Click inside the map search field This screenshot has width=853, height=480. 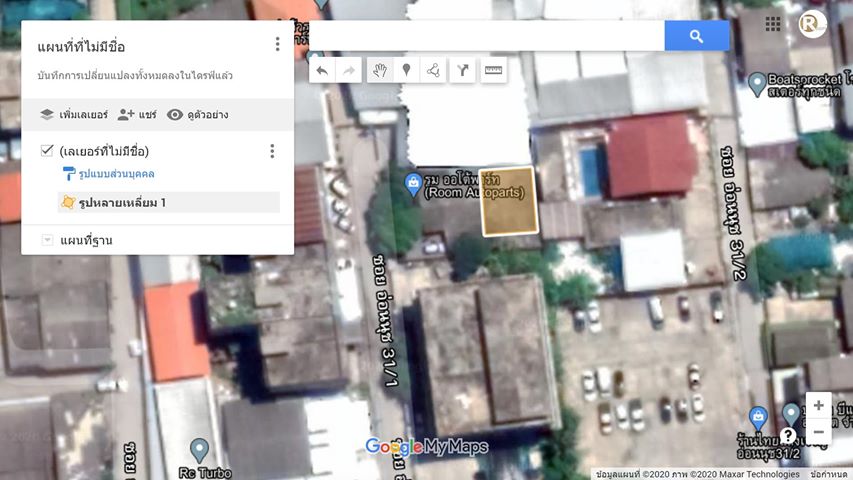click(x=487, y=36)
